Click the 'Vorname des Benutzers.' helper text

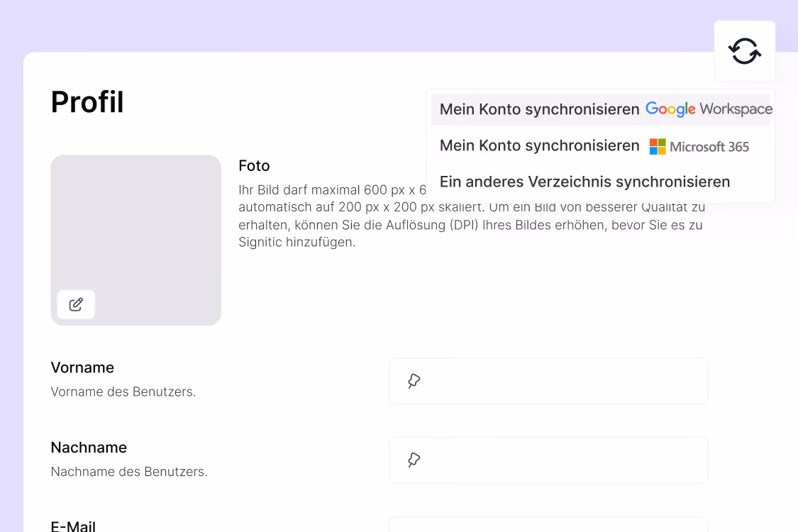click(123, 392)
